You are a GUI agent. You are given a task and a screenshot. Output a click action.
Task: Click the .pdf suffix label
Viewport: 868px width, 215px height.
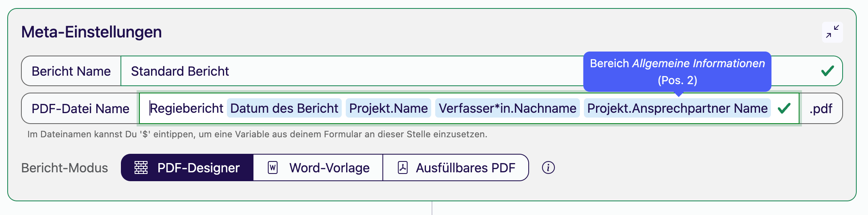pos(821,108)
